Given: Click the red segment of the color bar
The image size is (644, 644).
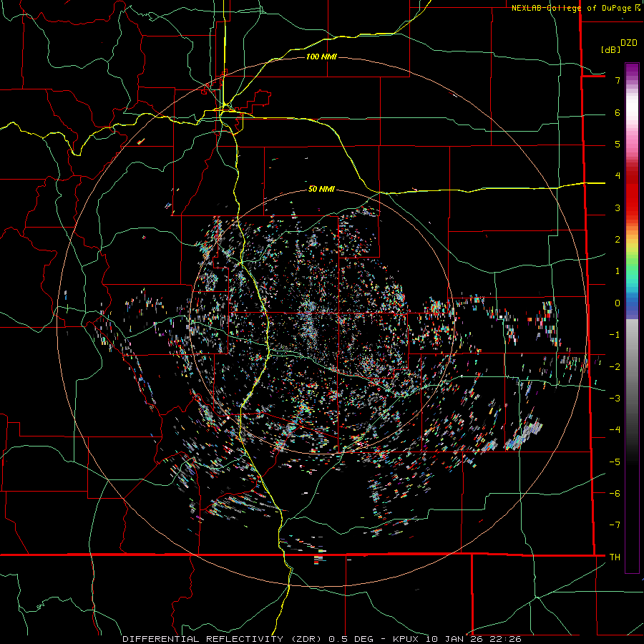Looking at the screenshot, I should click(x=632, y=193).
